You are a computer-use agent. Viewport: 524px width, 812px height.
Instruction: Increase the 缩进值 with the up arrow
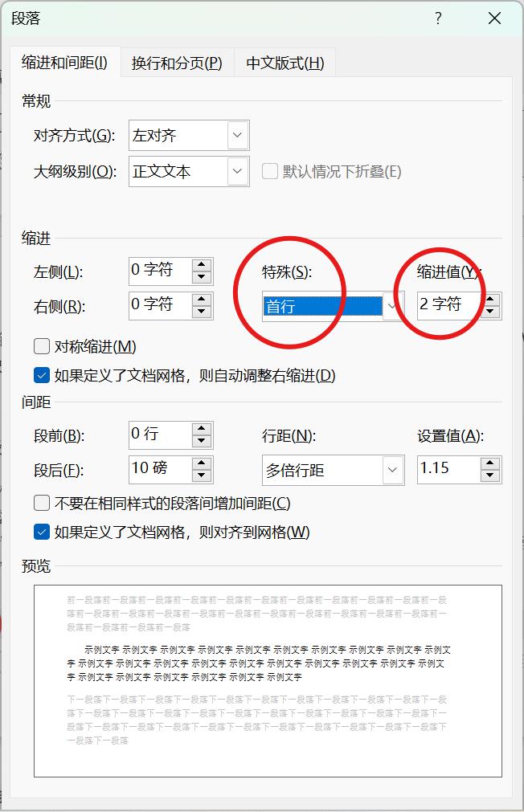(x=490, y=300)
